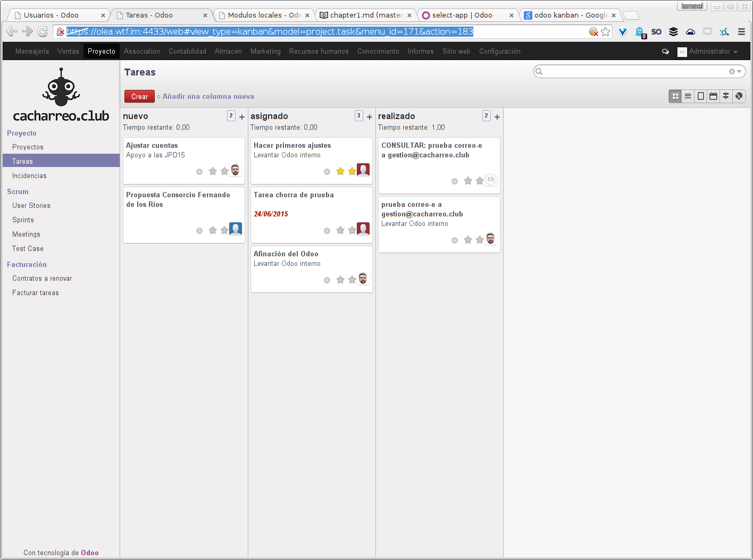
Task: Open the messaging conversations icon in the top bar
Action: [665, 52]
